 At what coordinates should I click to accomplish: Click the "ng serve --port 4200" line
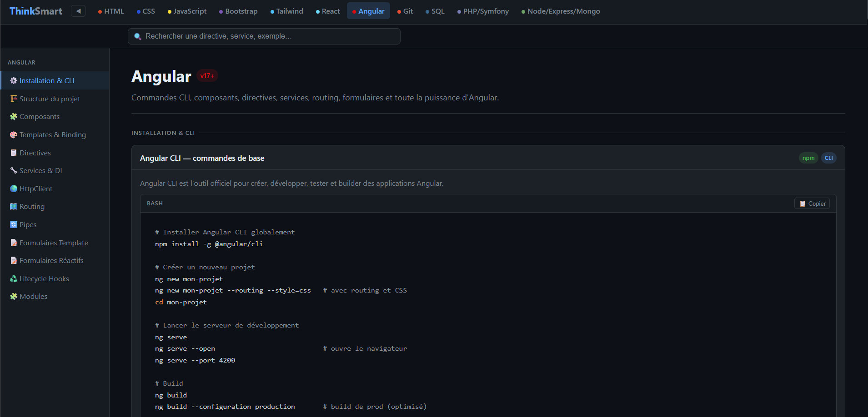[195, 360]
